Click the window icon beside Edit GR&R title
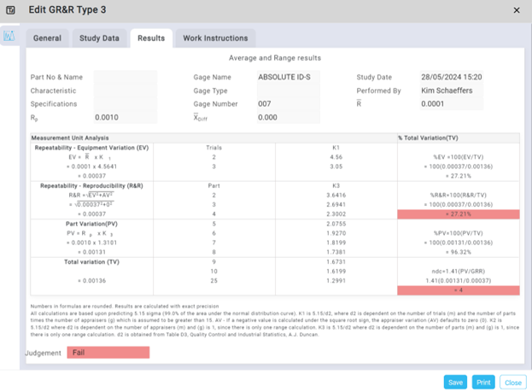The height and width of the screenshot is (392, 532). tap(12, 10)
